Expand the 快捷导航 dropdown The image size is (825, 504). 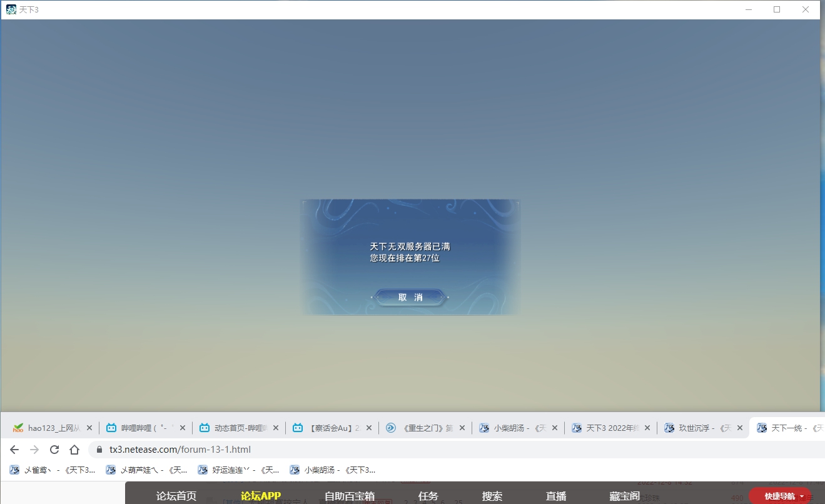coord(780,496)
